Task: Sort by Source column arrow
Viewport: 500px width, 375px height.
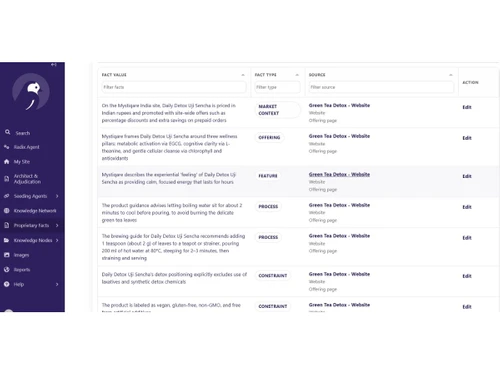Action: click(451, 75)
